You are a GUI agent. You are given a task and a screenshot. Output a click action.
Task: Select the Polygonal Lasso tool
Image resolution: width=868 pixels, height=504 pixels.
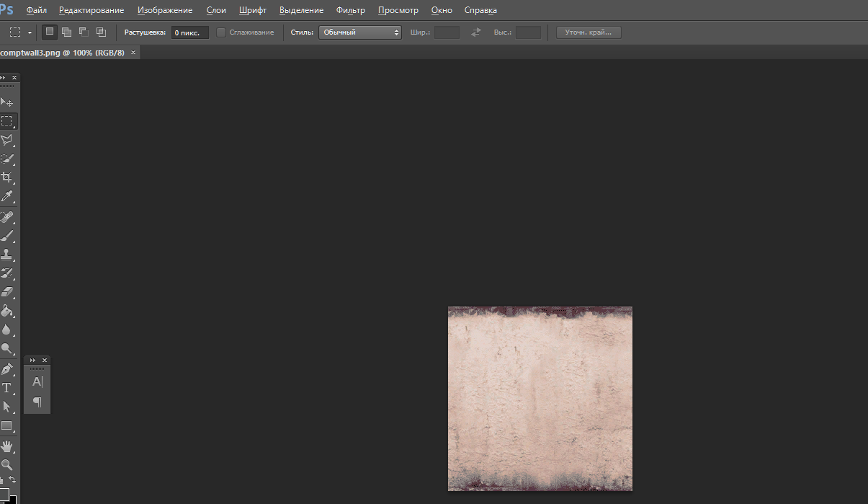click(7, 140)
